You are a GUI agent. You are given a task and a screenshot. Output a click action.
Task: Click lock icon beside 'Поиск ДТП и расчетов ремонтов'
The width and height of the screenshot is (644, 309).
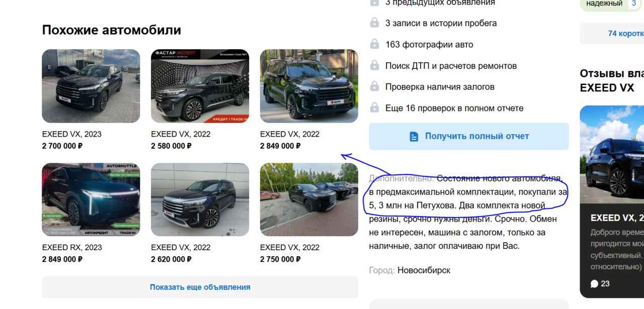coord(374,65)
